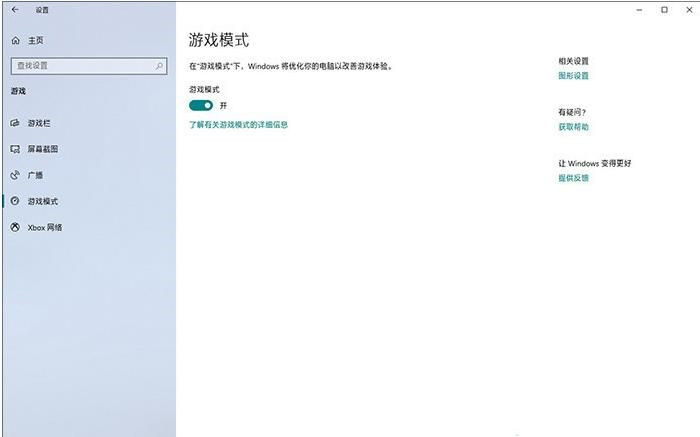Screen dimensions: 700x437
Task: Click the 屏幕截图 icon in the sidebar
Action: pyautogui.click(x=15, y=149)
